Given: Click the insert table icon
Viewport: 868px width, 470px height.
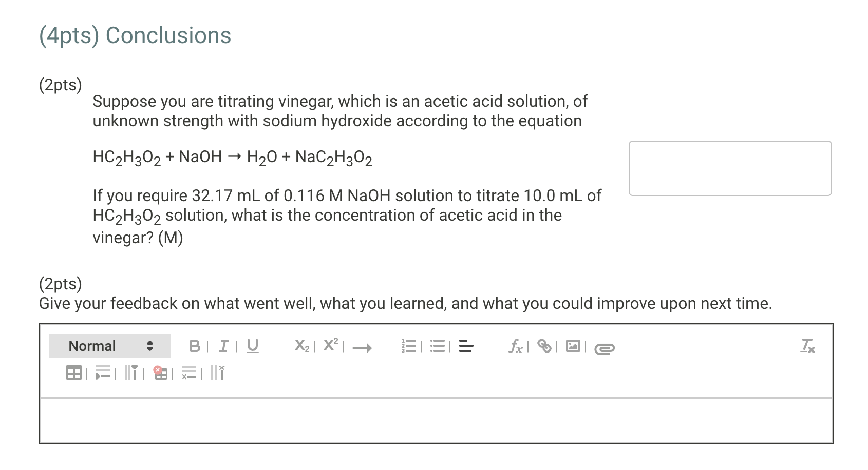Looking at the screenshot, I should click(74, 373).
